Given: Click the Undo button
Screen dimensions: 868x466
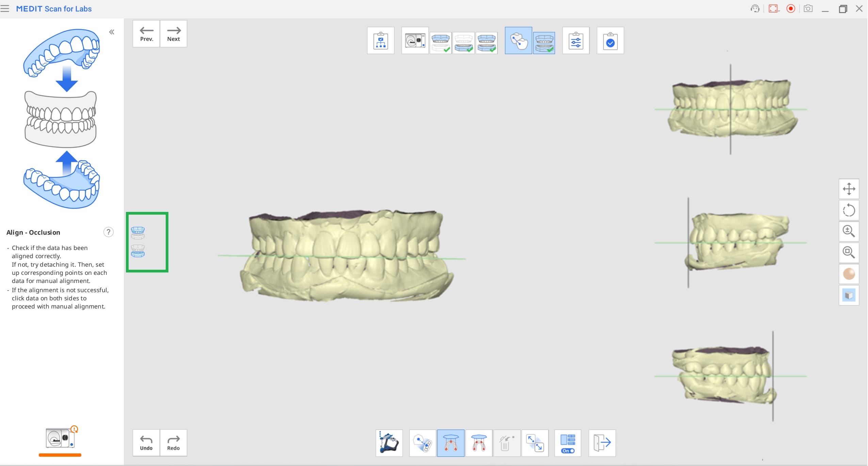Looking at the screenshot, I should [146, 443].
